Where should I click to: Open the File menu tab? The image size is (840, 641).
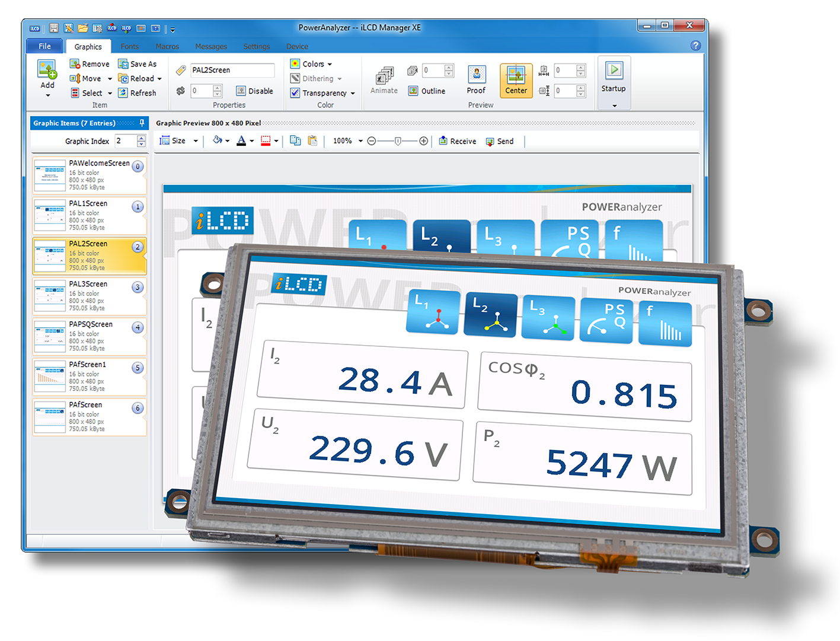coord(45,46)
